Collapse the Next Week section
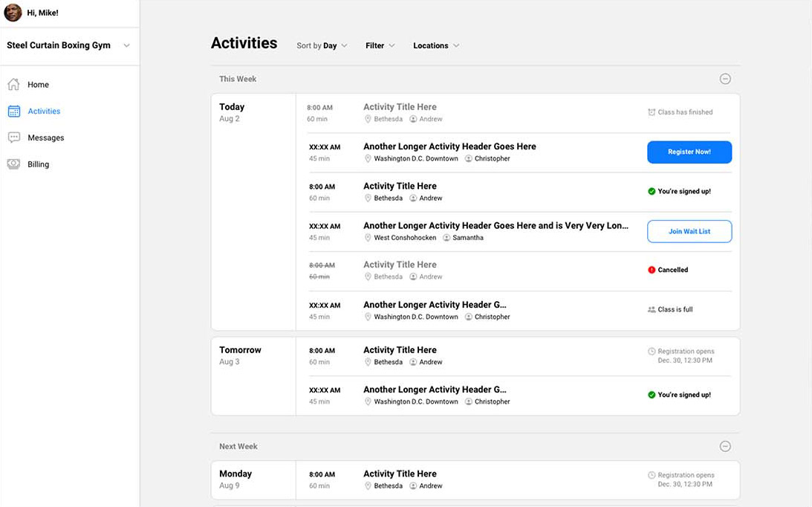The width and height of the screenshot is (812, 507). pyautogui.click(x=725, y=445)
